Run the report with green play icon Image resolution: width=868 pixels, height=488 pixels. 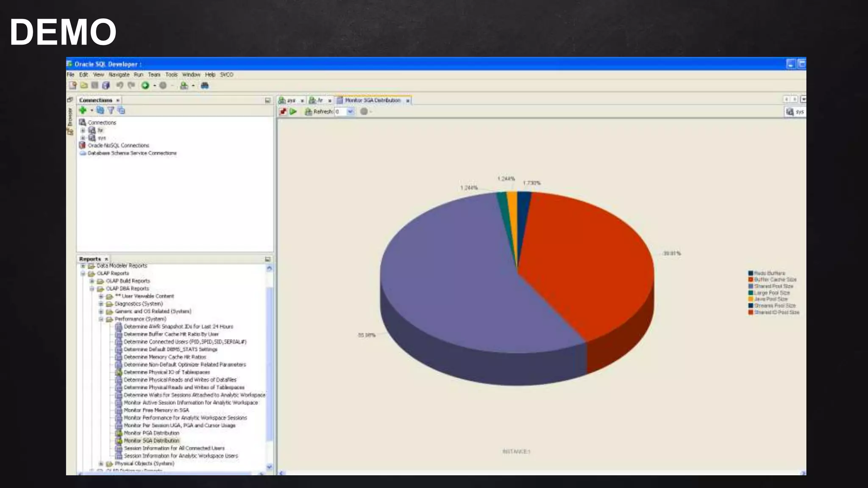[293, 112]
